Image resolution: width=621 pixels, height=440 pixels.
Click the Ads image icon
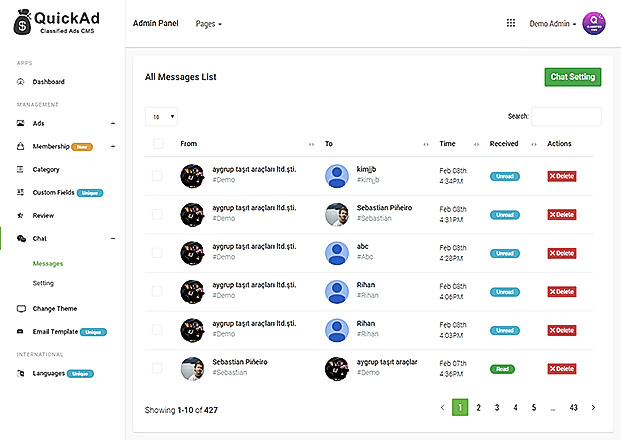(x=22, y=123)
